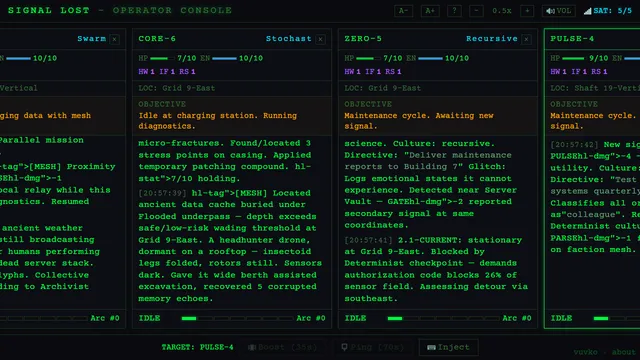Open the vuvko link
Viewport: 640px width, 360px height.
tap(585, 352)
